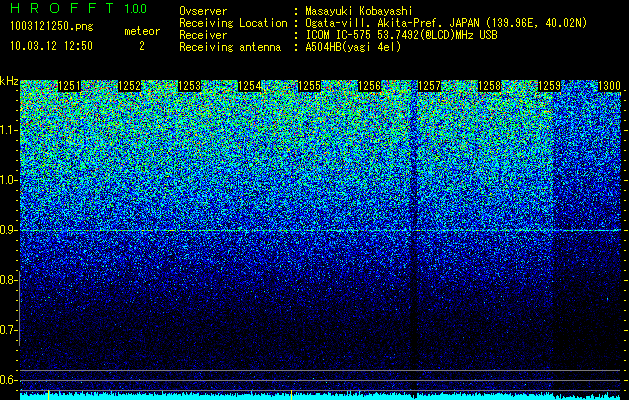Click the 1300 time marker
This screenshot has width=629, height=400.
click(609, 86)
